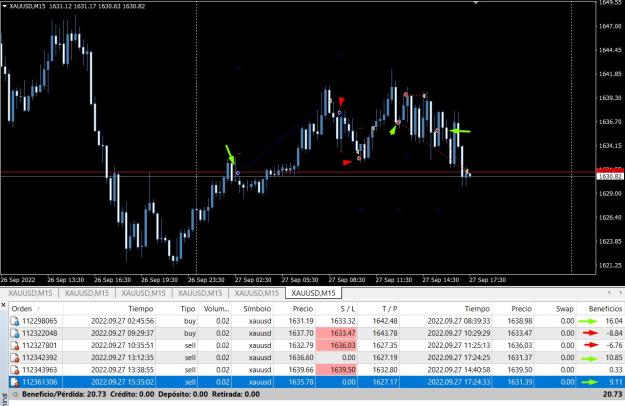Click the loss value -8.84
Viewport: 625px width, 406px height.
pyautogui.click(x=614, y=333)
